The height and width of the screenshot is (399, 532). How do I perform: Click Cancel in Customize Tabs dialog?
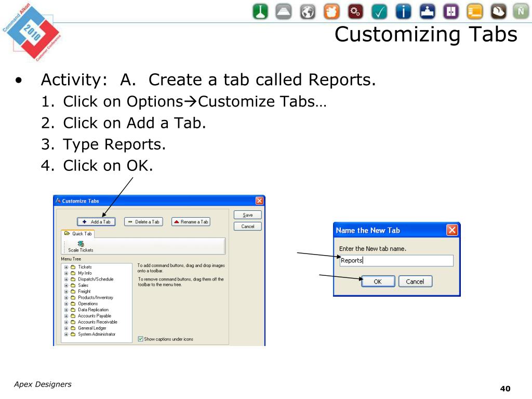pyautogui.click(x=248, y=227)
